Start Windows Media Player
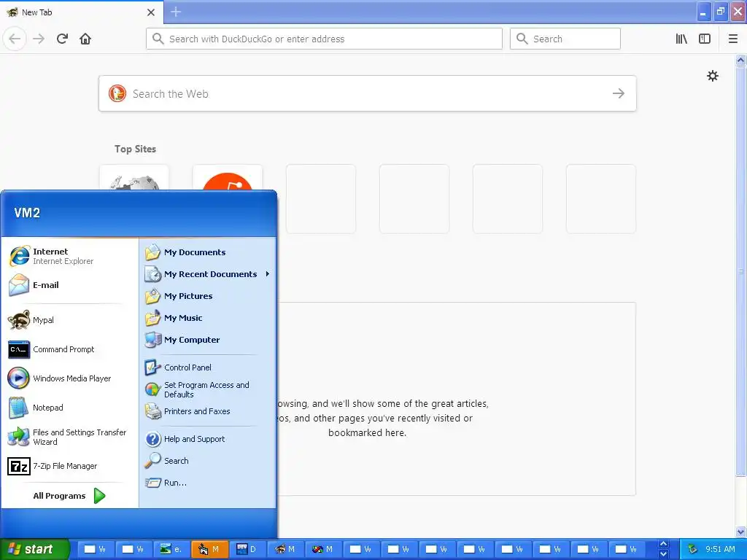The height and width of the screenshot is (560, 747). (69, 378)
